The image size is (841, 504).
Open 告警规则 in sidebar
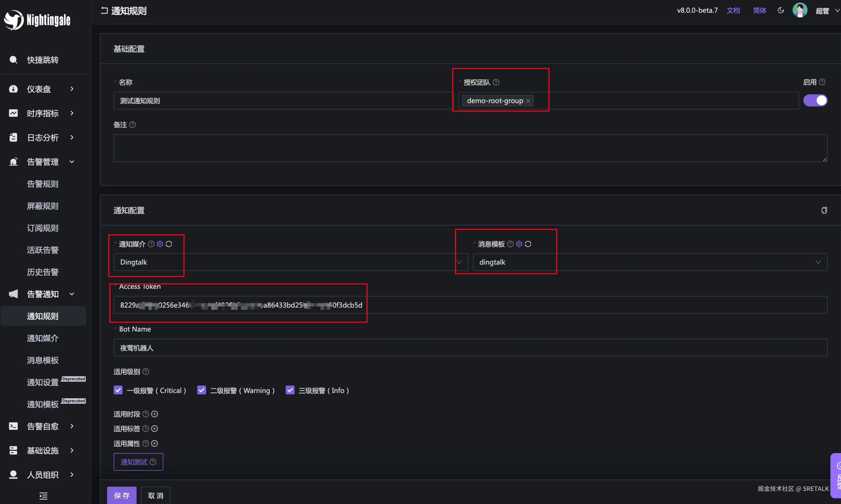point(43,184)
